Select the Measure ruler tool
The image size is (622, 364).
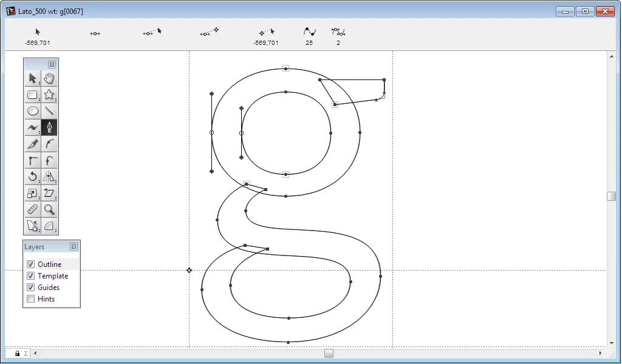33,209
